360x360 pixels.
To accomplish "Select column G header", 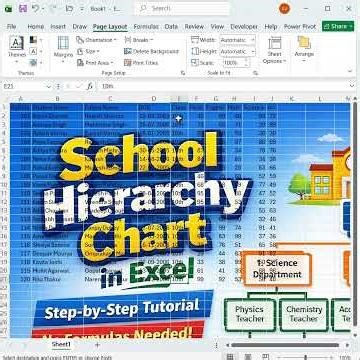I will 216,99.
